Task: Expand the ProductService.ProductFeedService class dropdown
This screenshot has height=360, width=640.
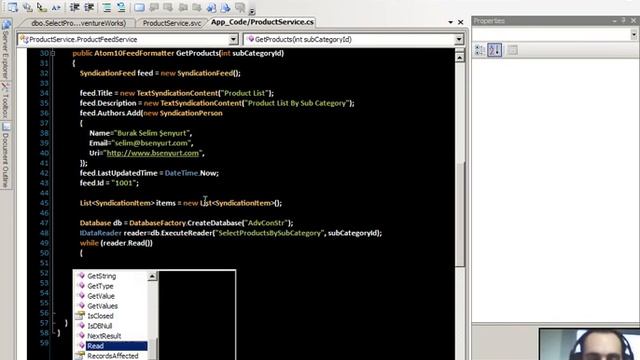Action: pyautogui.click(x=233, y=39)
